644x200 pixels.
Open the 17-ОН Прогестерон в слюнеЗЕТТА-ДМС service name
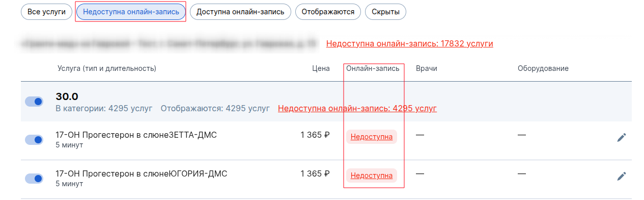point(136,135)
